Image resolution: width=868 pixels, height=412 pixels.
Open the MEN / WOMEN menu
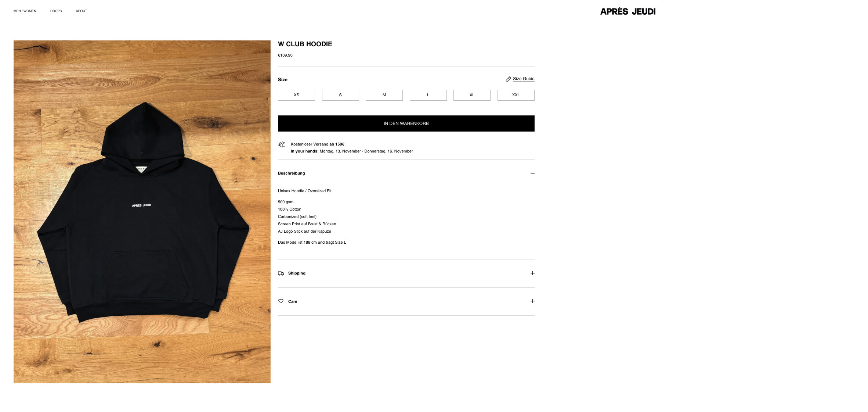[25, 11]
